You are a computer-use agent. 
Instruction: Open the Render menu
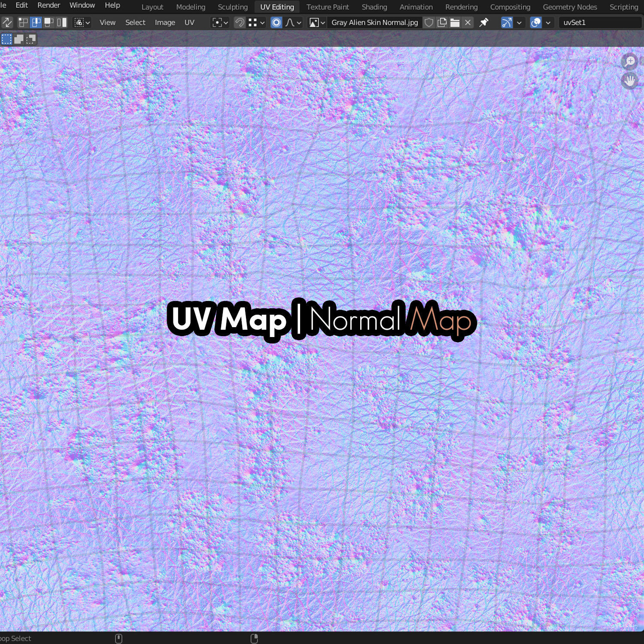click(49, 5)
